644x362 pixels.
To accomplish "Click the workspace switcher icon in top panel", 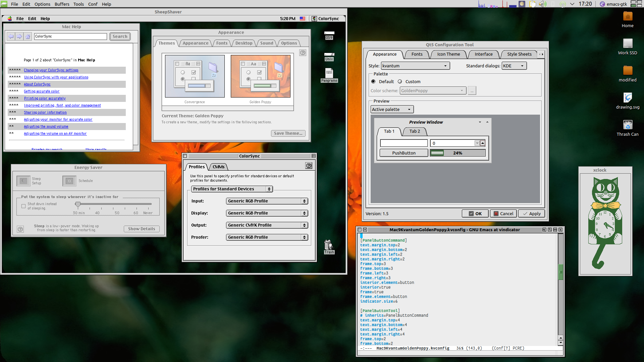I will click(x=636, y=4).
